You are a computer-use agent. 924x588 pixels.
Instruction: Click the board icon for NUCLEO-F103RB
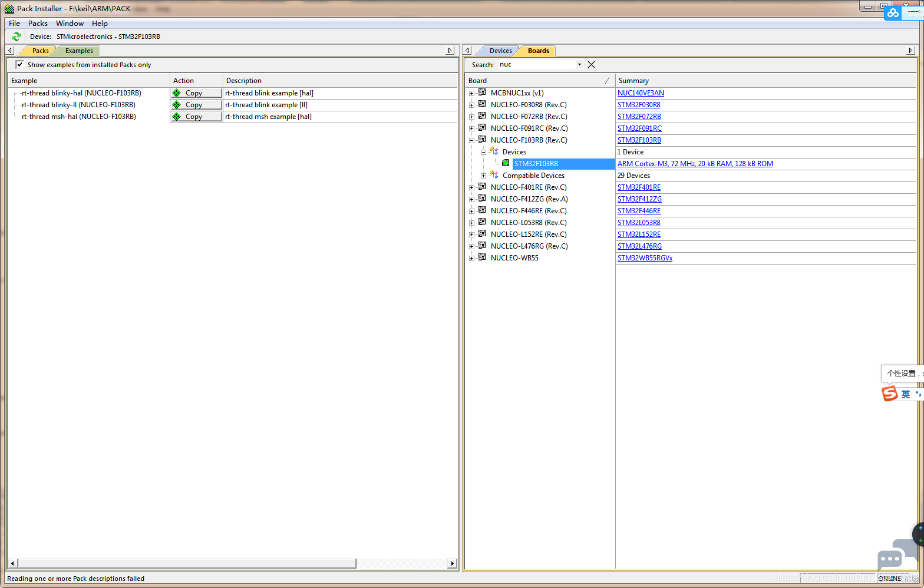tap(482, 140)
